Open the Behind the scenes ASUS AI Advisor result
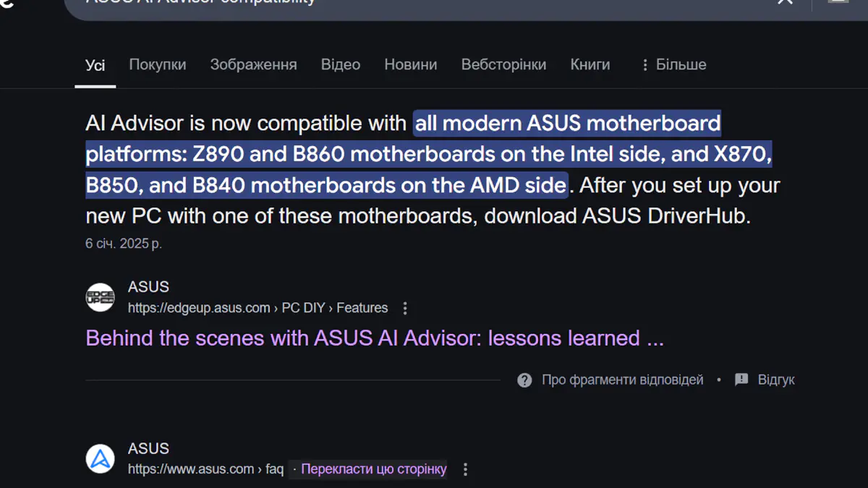This screenshot has height=488, width=868. click(374, 338)
